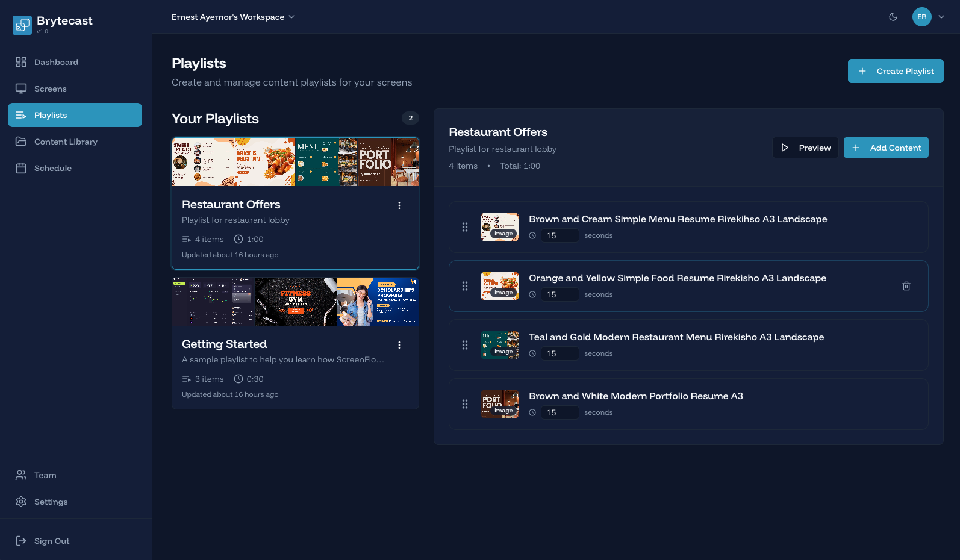Screen dimensions: 960x560
Task: Navigate to Schedule
Action: tap(75, 168)
